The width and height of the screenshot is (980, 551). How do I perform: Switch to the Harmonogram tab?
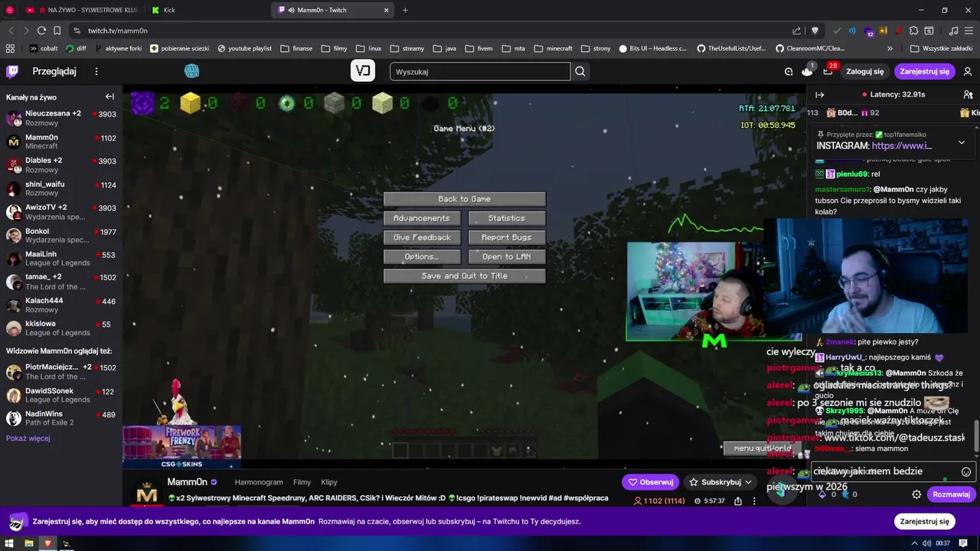(x=259, y=482)
